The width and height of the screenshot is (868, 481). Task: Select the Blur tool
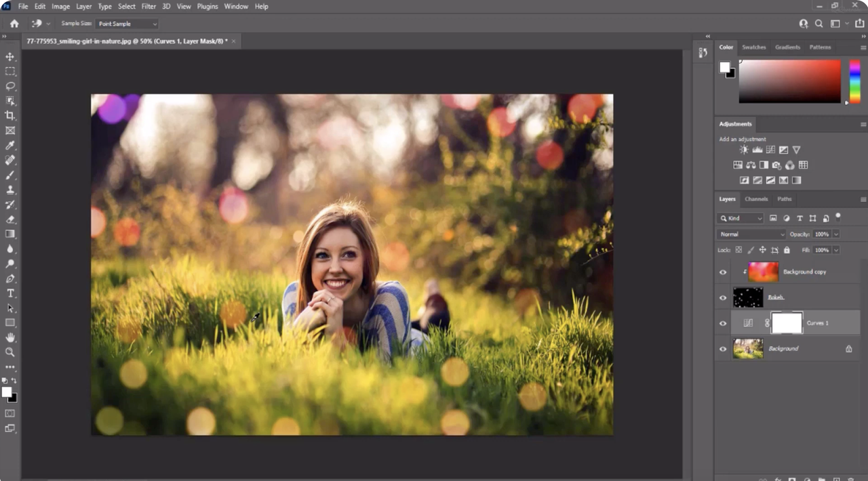tap(10, 249)
